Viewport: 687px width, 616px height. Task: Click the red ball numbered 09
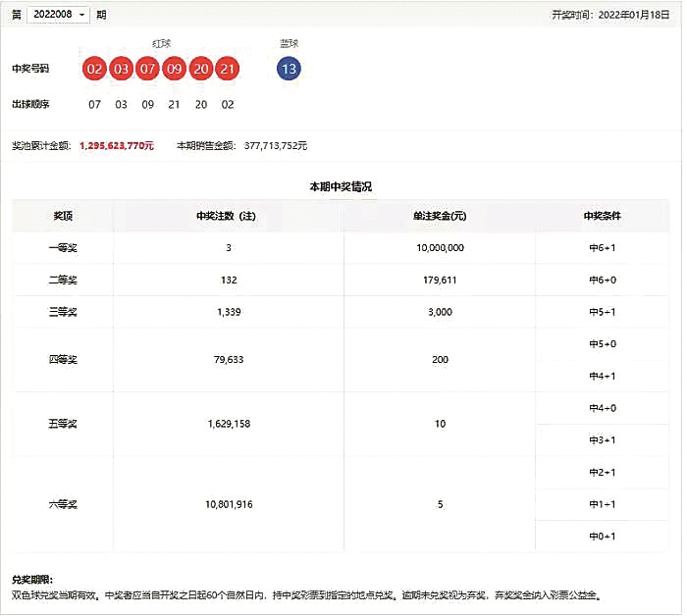click(174, 69)
